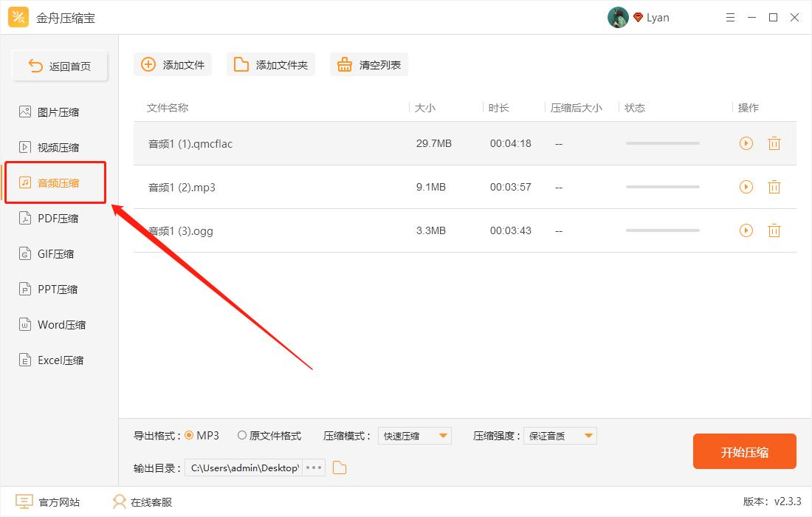This screenshot has width=812, height=517.
Task: Open the GIF压缩 tool
Action: click(x=55, y=253)
